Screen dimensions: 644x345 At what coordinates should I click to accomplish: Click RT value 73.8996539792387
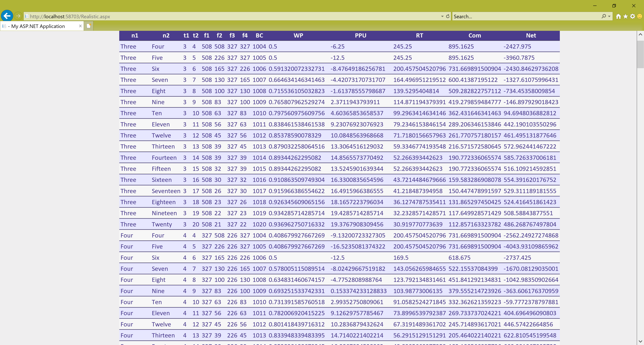(x=419, y=313)
